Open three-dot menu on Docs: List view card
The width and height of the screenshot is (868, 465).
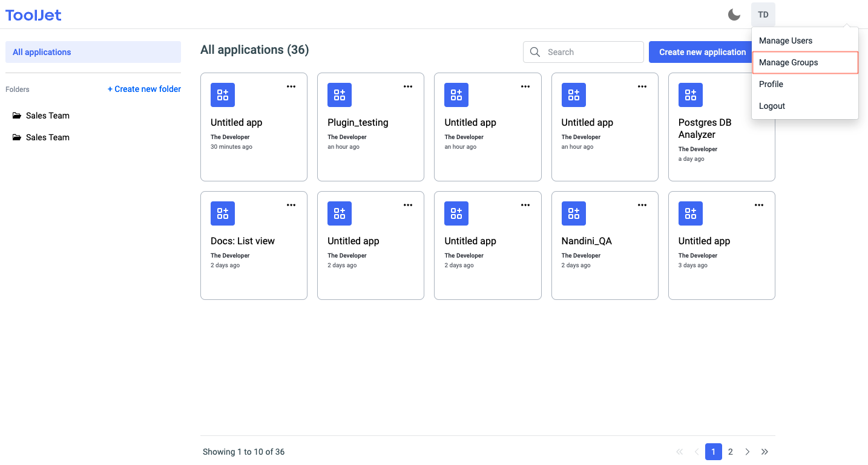[x=291, y=205]
